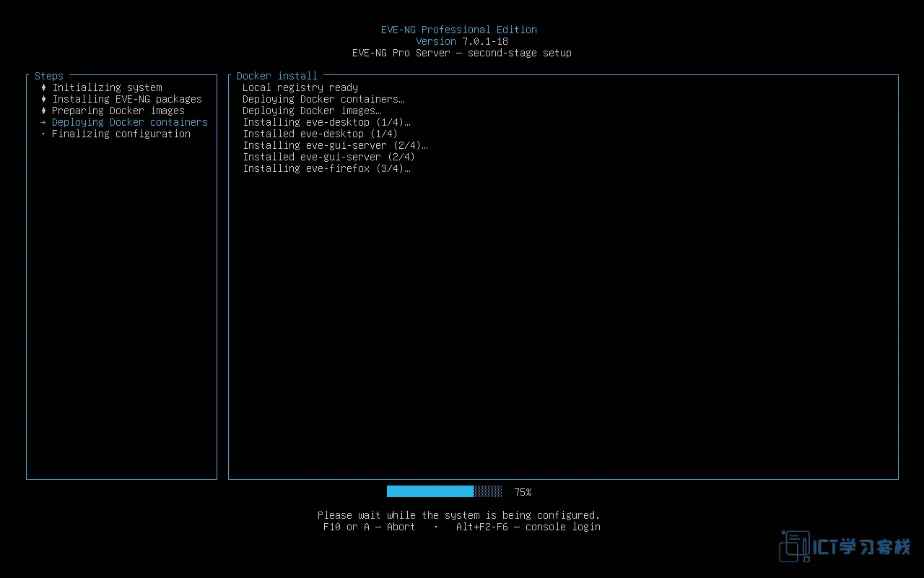Click the 'Initializing system' step
The width and height of the screenshot is (924, 578).
click(x=107, y=87)
